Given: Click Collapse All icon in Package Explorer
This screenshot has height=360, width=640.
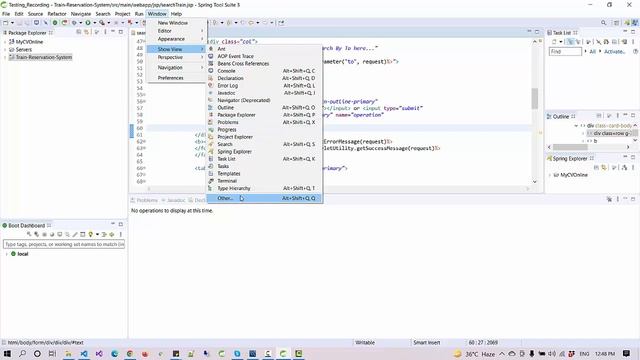Looking at the screenshot, I should click(x=79, y=32).
